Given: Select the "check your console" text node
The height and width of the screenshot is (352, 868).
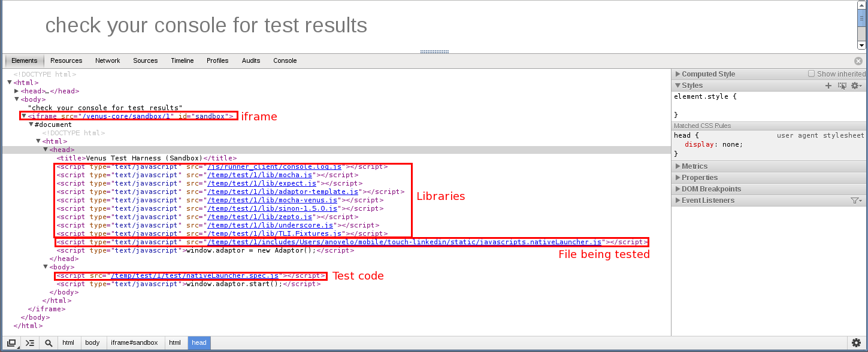Looking at the screenshot, I should [x=105, y=108].
